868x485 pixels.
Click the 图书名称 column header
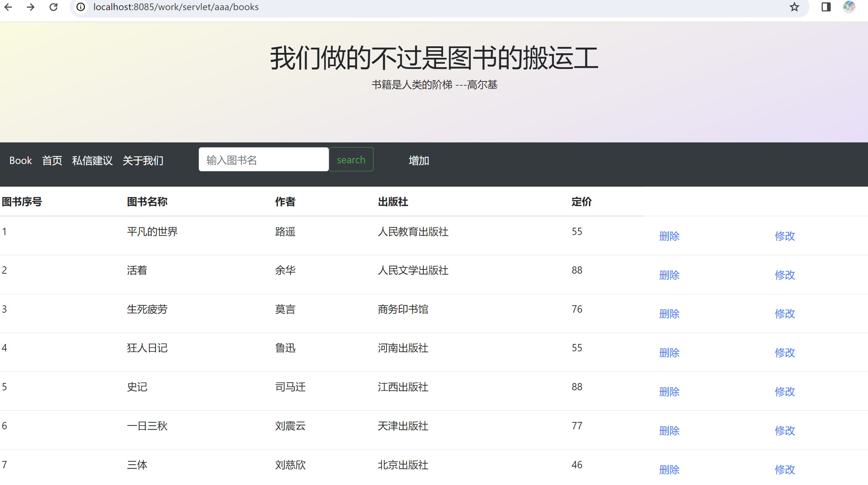pos(147,202)
